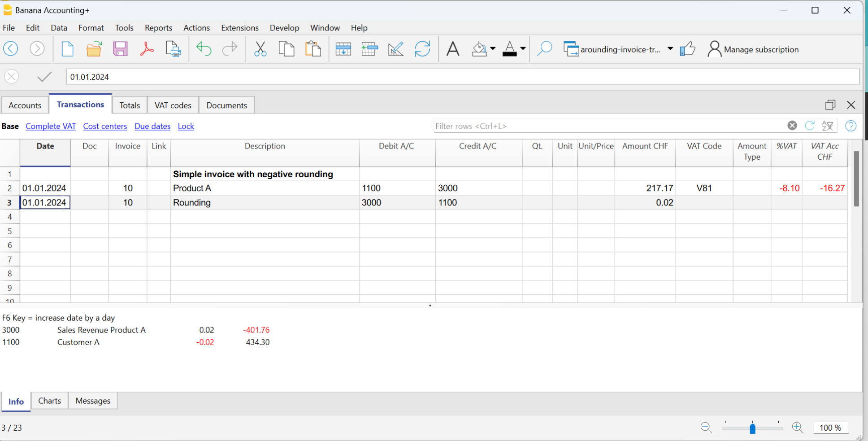The height and width of the screenshot is (441, 868).
Task: Click the Undo arrow in toolbar
Action: (204, 49)
